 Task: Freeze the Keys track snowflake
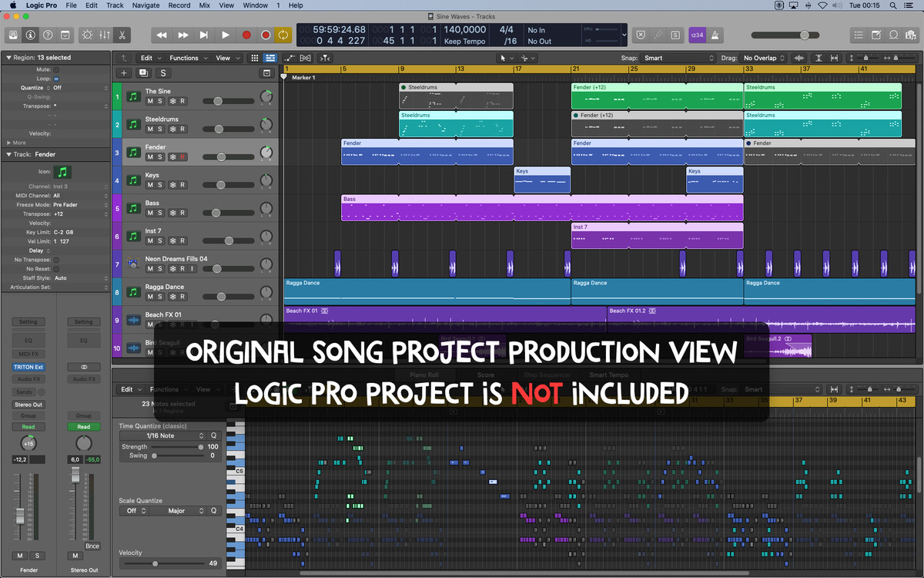coord(172,185)
